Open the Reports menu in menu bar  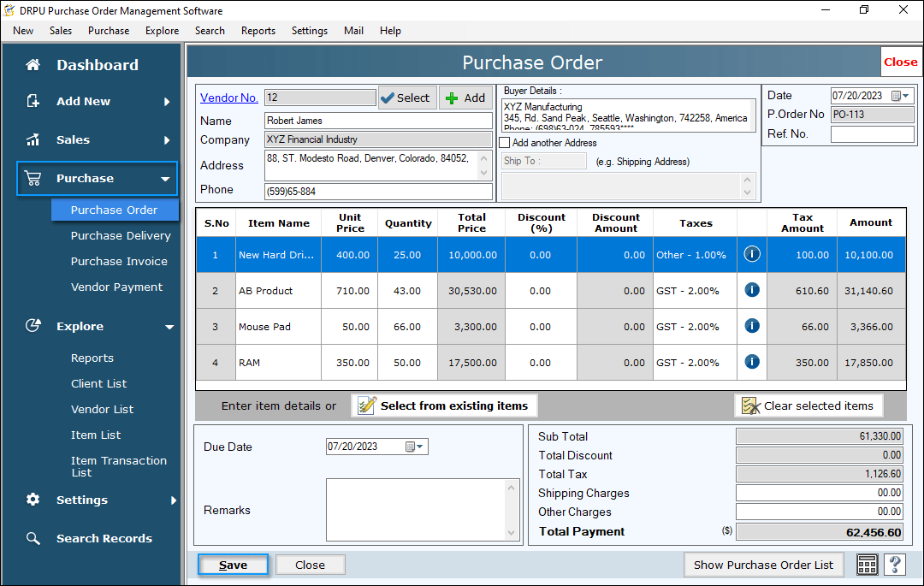(258, 31)
